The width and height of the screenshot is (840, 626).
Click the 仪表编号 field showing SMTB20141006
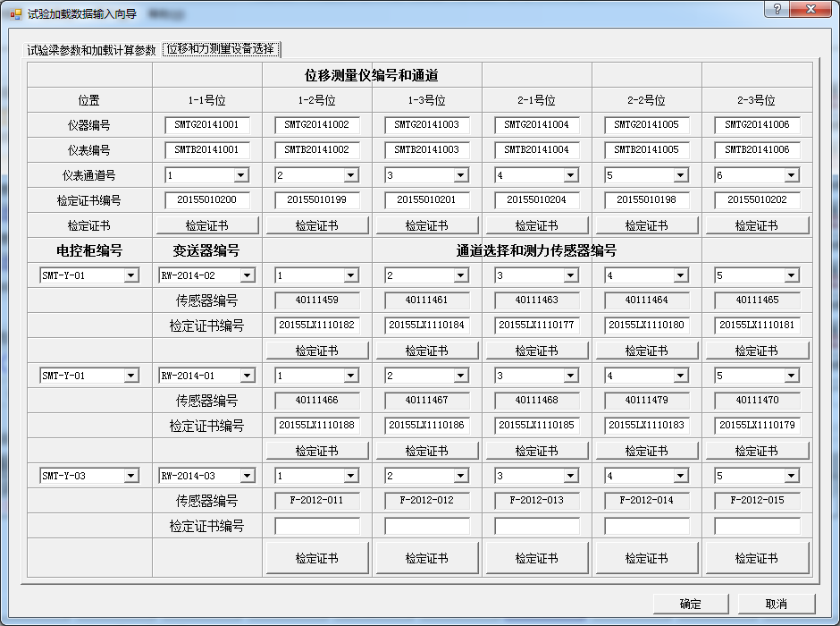(757, 150)
